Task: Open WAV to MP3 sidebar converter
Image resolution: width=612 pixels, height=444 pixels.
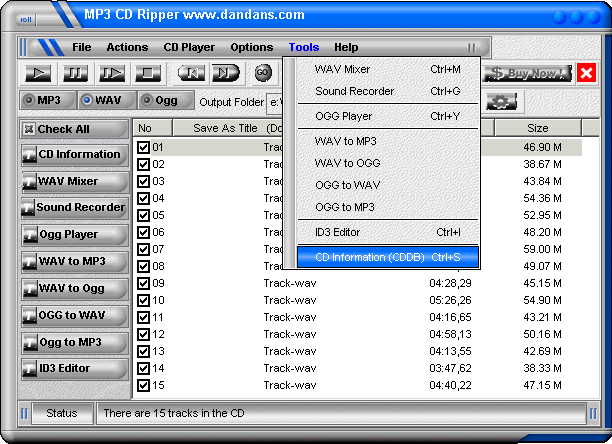Action: [74, 262]
